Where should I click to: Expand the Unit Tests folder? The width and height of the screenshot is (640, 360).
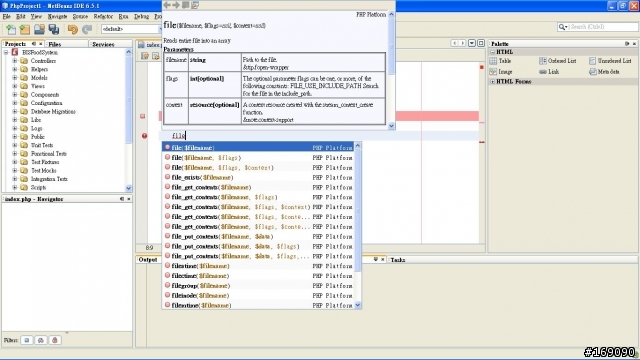coord(15,145)
